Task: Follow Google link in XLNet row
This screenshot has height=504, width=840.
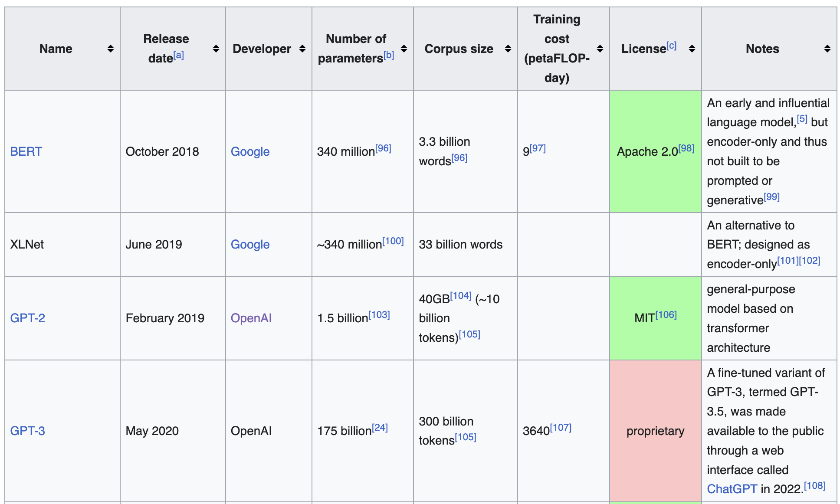Action: tap(250, 244)
